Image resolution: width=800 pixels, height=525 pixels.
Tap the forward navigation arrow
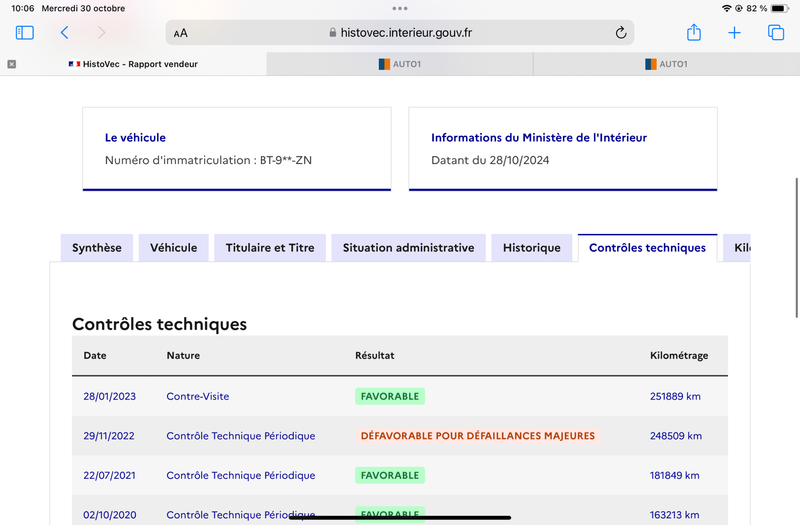[102, 33]
